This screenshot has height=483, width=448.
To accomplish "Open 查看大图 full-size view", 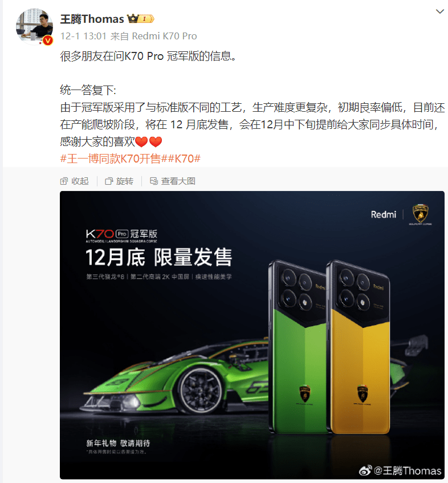I will [x=178, y=181].
